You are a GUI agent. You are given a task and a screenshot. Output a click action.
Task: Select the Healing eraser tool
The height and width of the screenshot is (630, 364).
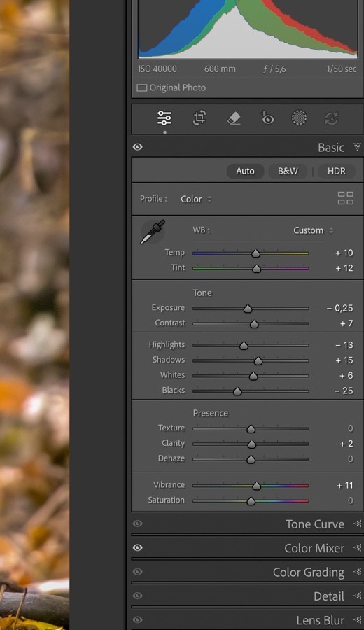(x=234, y=118)
